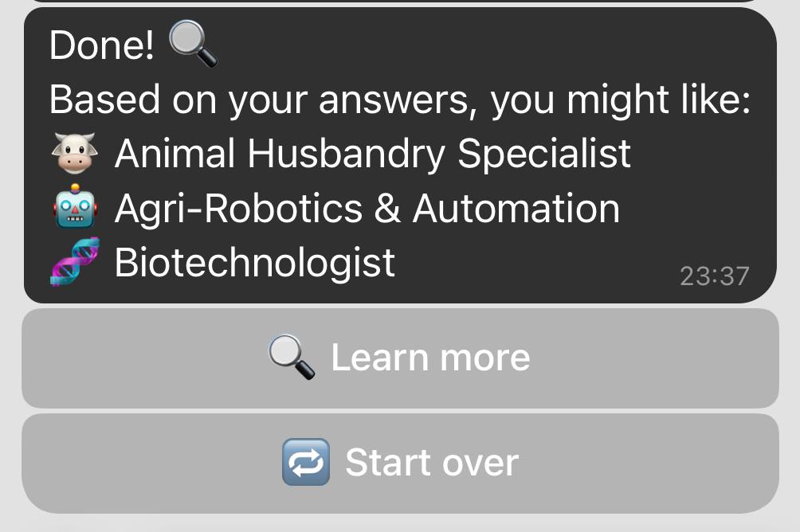Click the magnifier icon on Learn more
The height and width of the screenshot is (532, 800).
tap(291, 356)
